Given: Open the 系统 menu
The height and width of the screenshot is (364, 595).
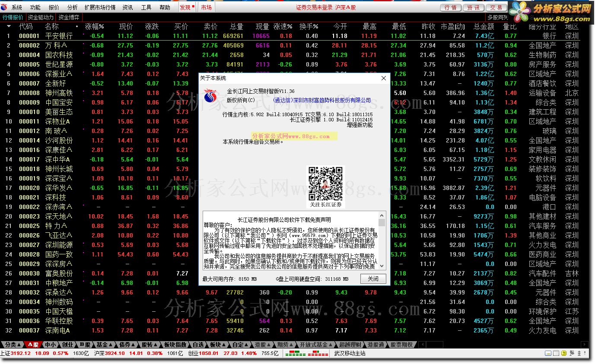Looking at the screenshot, I should tap(17, 7).
